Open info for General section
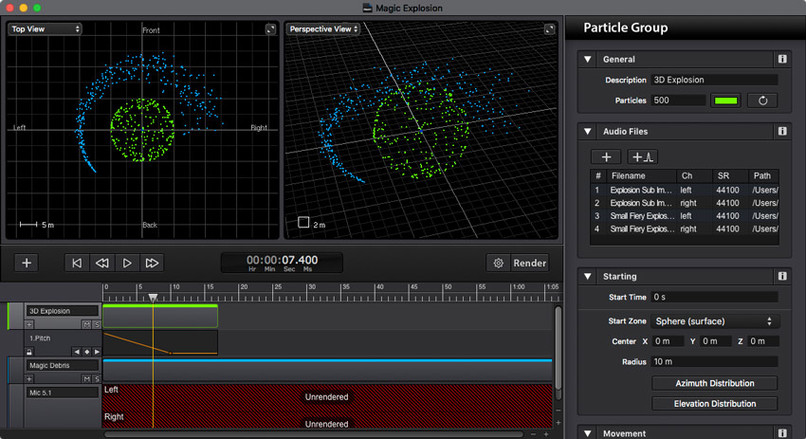 point(782,59)
